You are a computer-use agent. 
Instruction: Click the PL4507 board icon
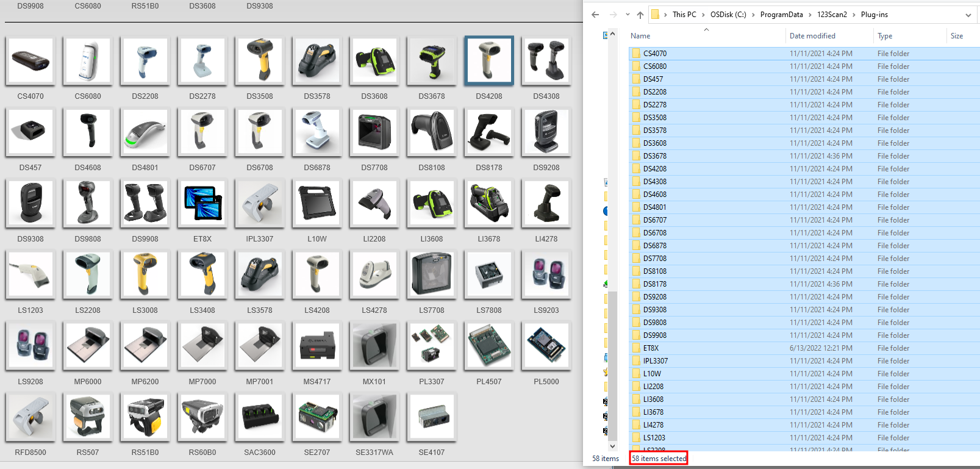tap(488, 346)
